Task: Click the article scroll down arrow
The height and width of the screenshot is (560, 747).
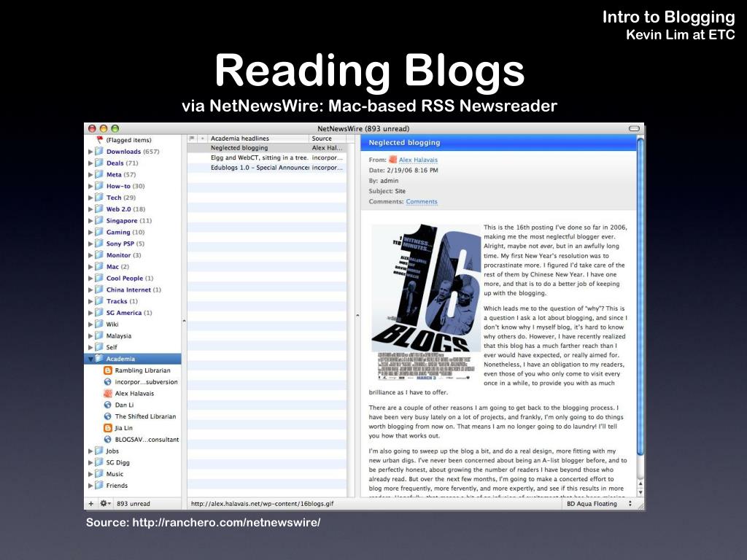Action: click(640, 492)
